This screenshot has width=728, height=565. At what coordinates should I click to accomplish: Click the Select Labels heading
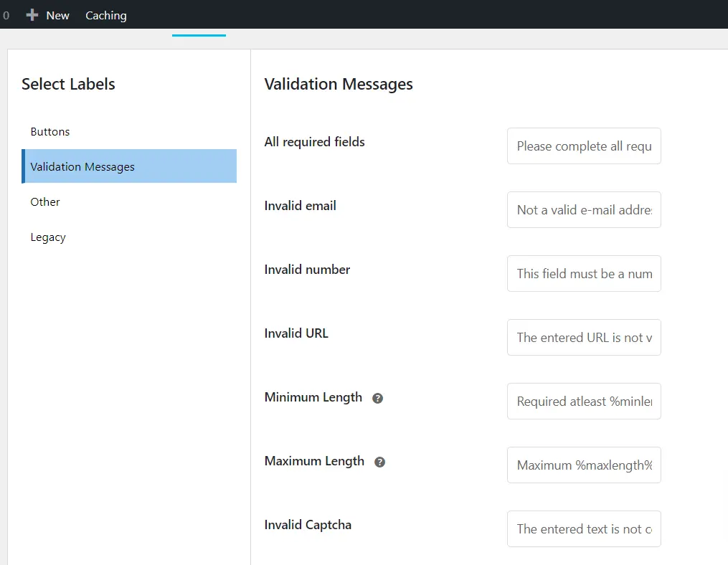(x=68, y=84)
